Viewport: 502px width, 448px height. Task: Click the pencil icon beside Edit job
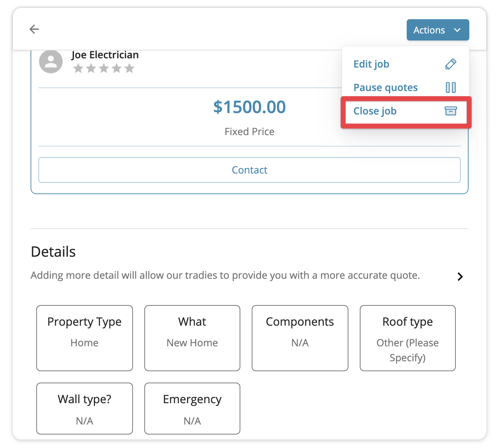pos(450,64)
